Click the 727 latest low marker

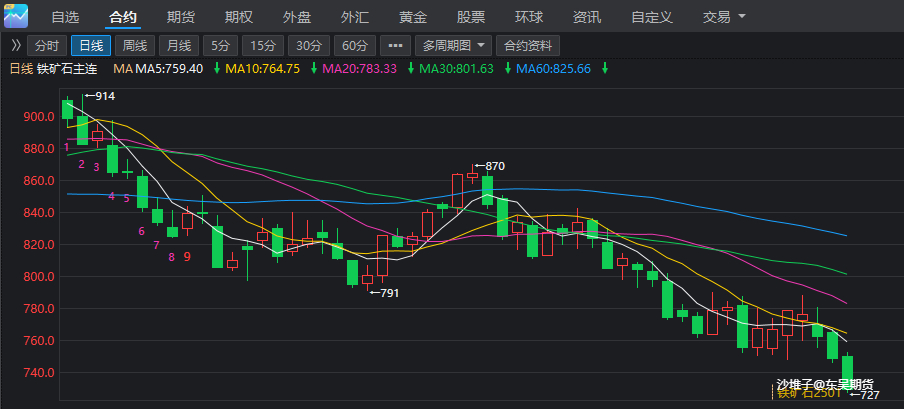pos(865,395)
